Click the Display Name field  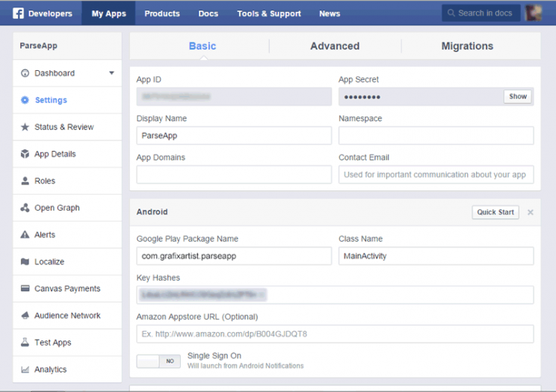tap(234, 135)
